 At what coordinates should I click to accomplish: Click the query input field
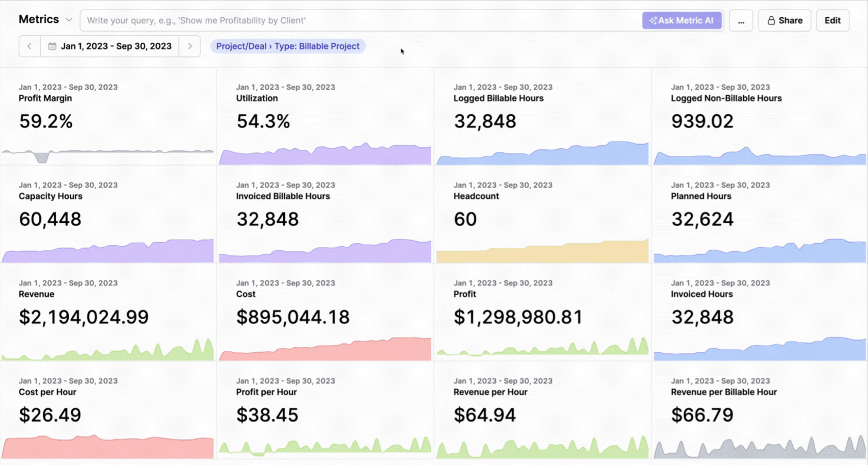[357, 20]
